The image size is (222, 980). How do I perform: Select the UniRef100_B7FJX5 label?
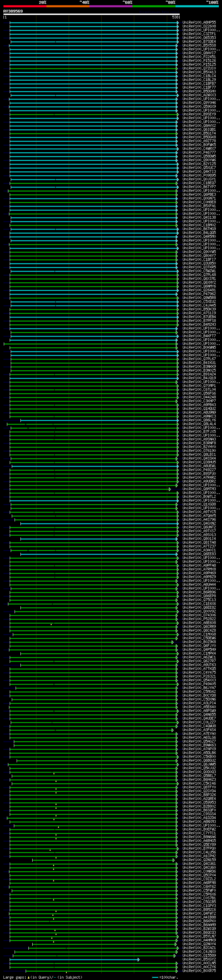point(199,431)
